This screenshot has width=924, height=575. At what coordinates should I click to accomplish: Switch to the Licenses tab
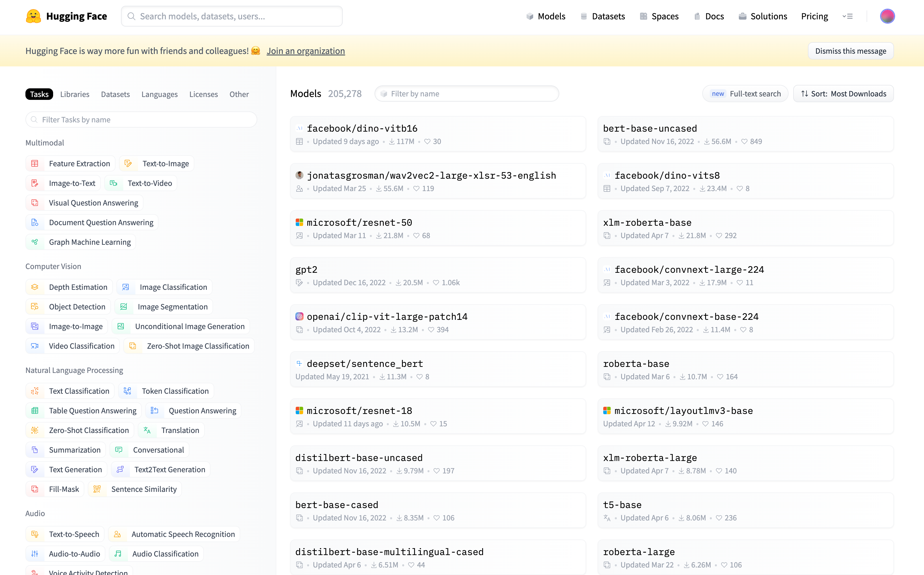204,94
